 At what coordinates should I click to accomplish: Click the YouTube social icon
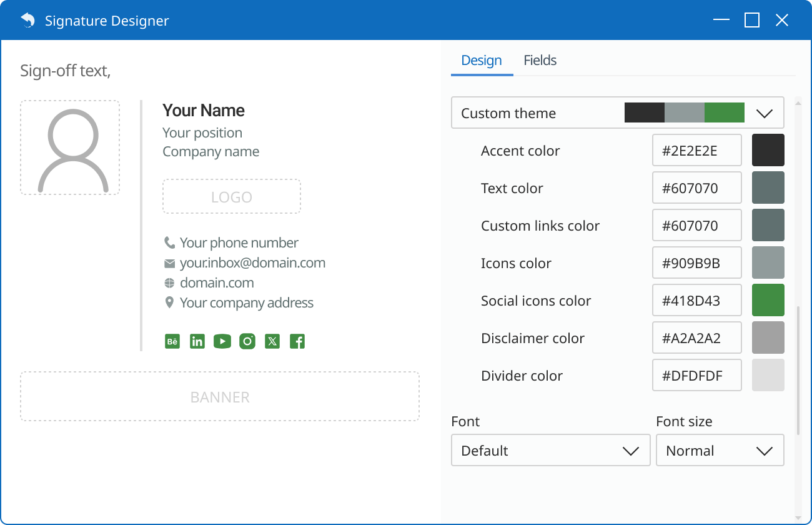coord(222,341)
